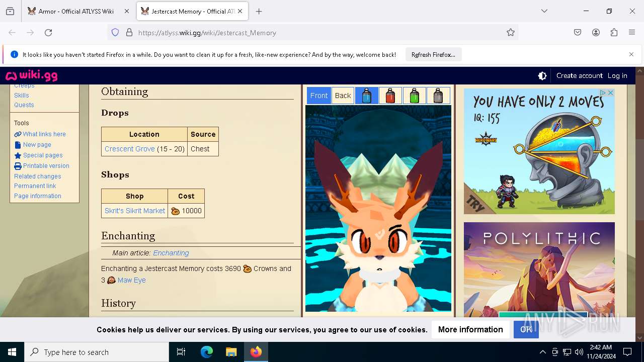
Task: Bookmark this page with the star icon
Action: pyautogui.click(x=511, y=32)
